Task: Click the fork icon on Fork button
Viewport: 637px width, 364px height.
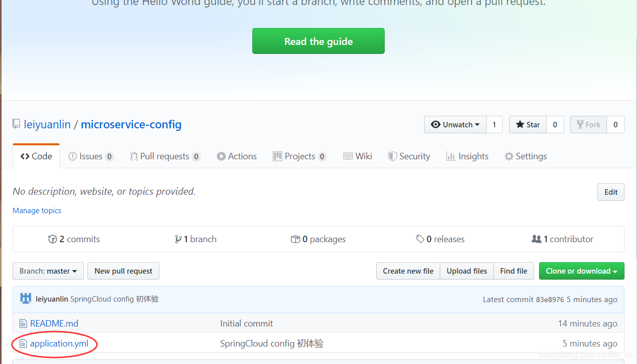Action: [580, 125]
